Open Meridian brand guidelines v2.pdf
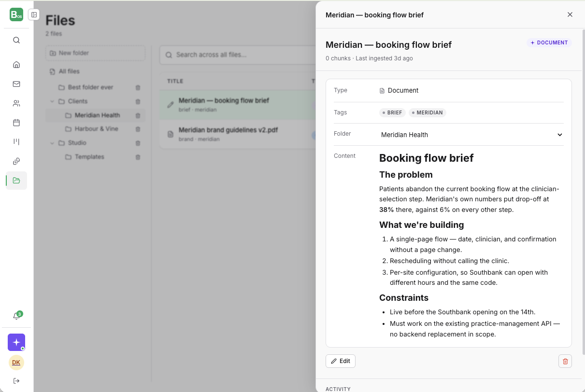The height and width of the screenshot is (392, 585). click(x=228, y=130)
